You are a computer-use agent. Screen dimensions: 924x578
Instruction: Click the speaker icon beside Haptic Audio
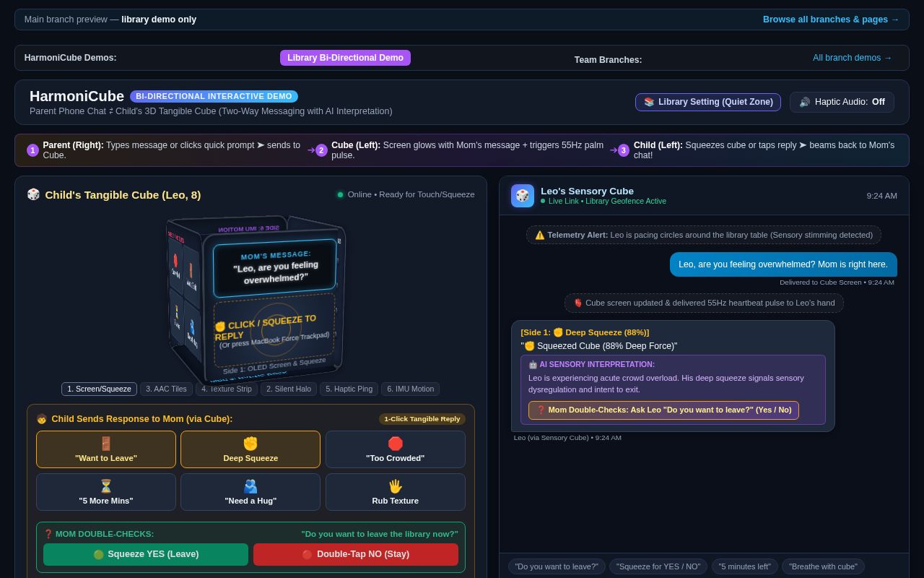click(804, 102)
